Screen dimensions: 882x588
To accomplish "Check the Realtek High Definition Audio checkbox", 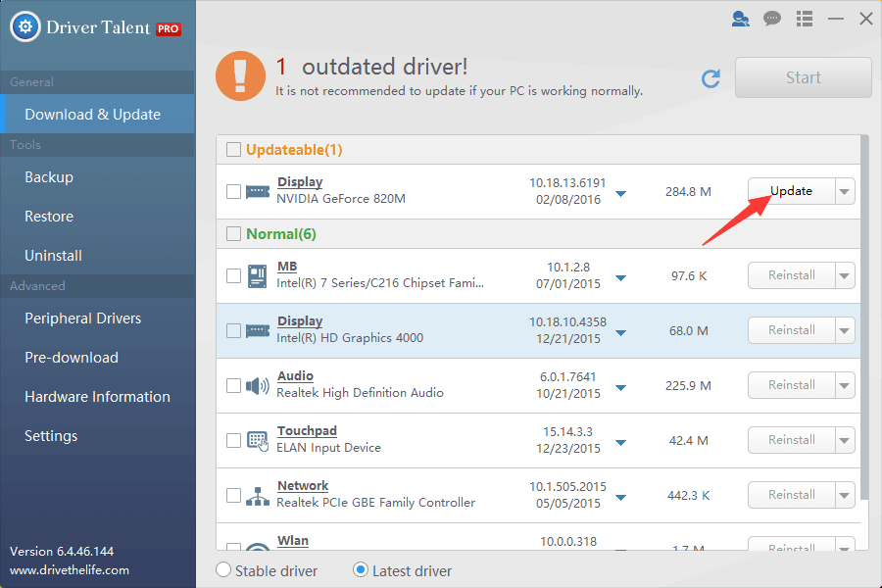I will [x=233, y=385].
